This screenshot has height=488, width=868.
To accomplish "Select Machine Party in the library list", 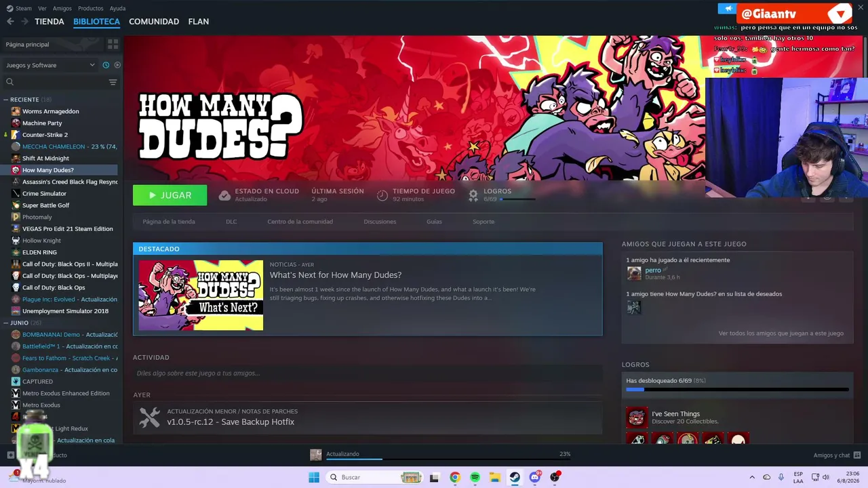I will tap(42, 123).
